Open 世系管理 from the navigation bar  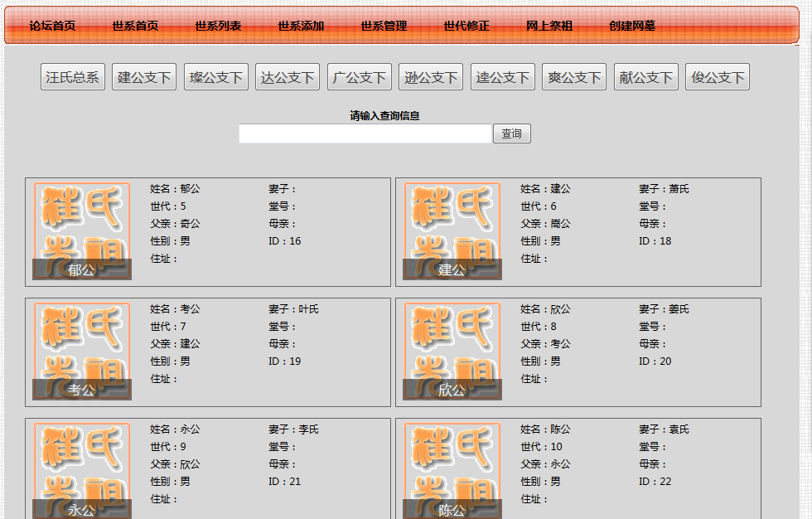tap(384, 26)
